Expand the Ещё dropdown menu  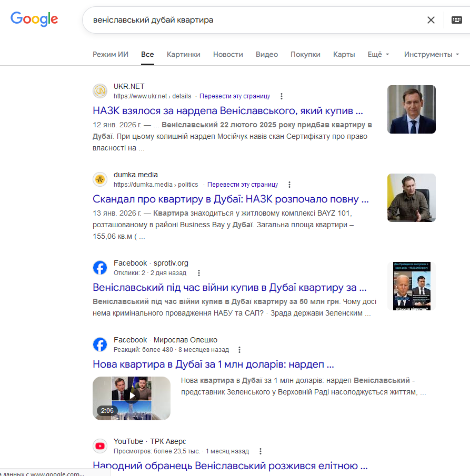(378, 54)
